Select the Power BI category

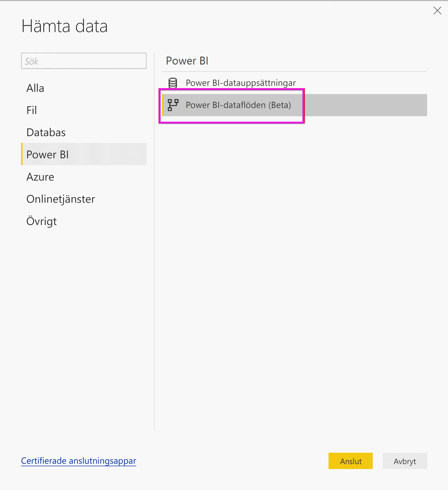(84, 154)
